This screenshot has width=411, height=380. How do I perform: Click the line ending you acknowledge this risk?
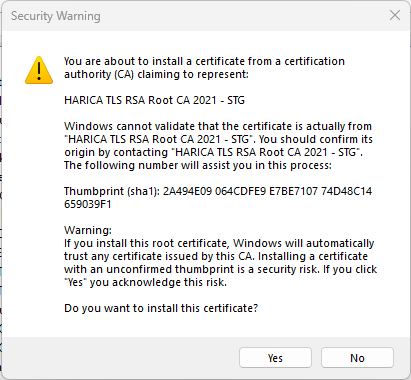coord(145,282)
